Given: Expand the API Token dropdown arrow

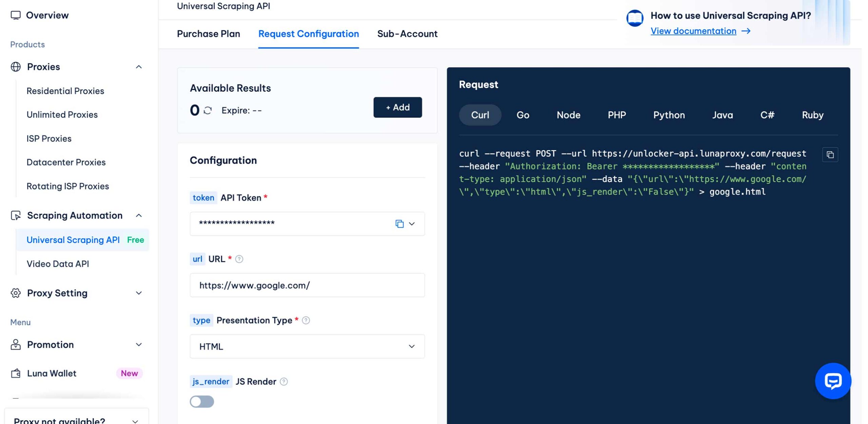Looking at the screenshot, I should click(x=412, y=224).
